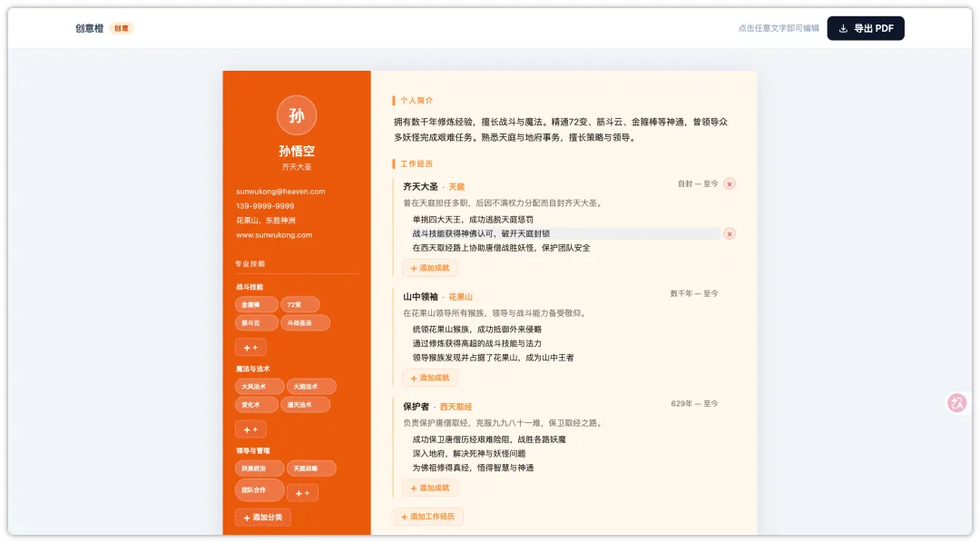
Task: Edit achievement 深入地府，解决死神与妖怪问题
Action: (x=469, y=453)
